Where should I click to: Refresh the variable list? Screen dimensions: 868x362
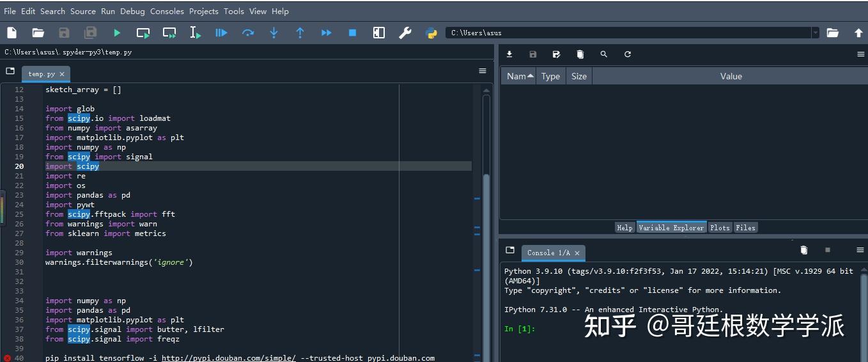[x=628, y=54]
